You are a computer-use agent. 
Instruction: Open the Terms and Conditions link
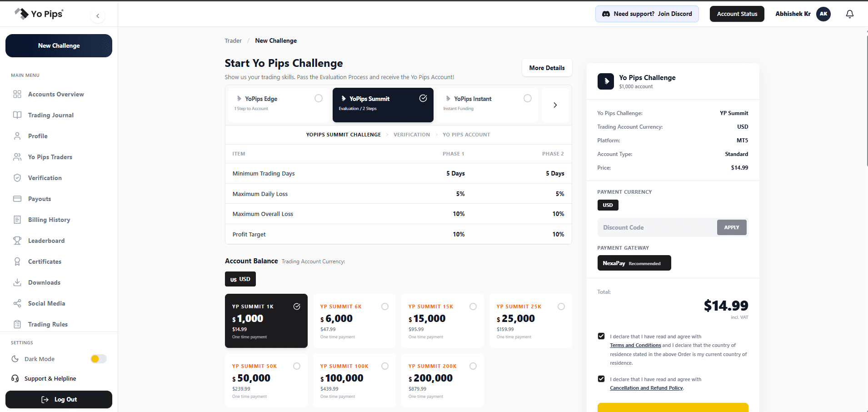(635, 345)
